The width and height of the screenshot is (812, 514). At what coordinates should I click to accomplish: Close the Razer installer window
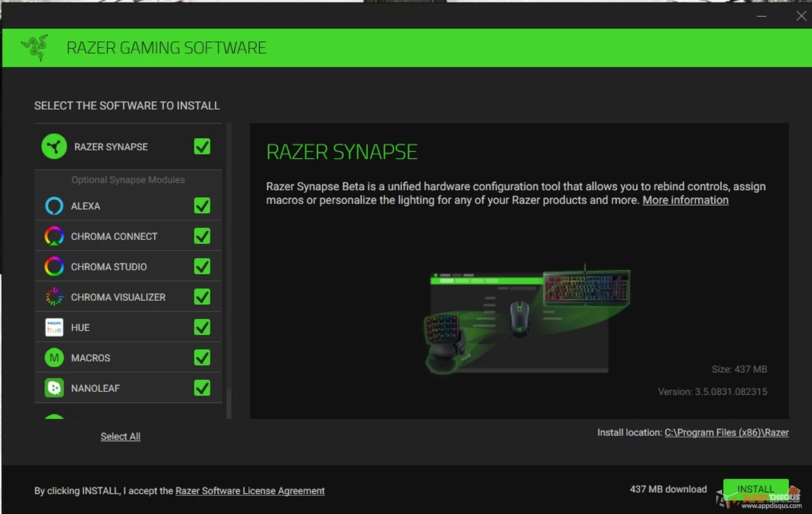tap(801, 16)
